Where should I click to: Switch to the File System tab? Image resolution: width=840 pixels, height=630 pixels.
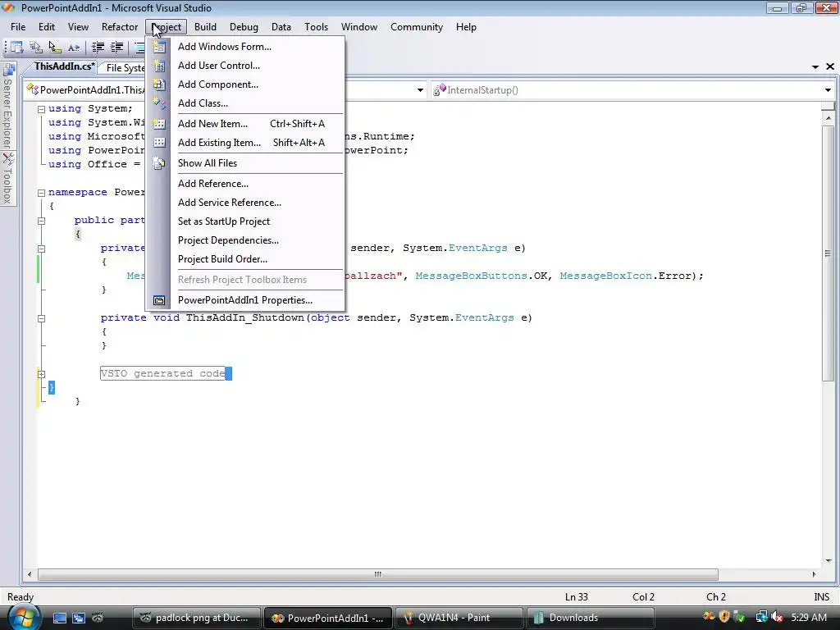(126, 68)
